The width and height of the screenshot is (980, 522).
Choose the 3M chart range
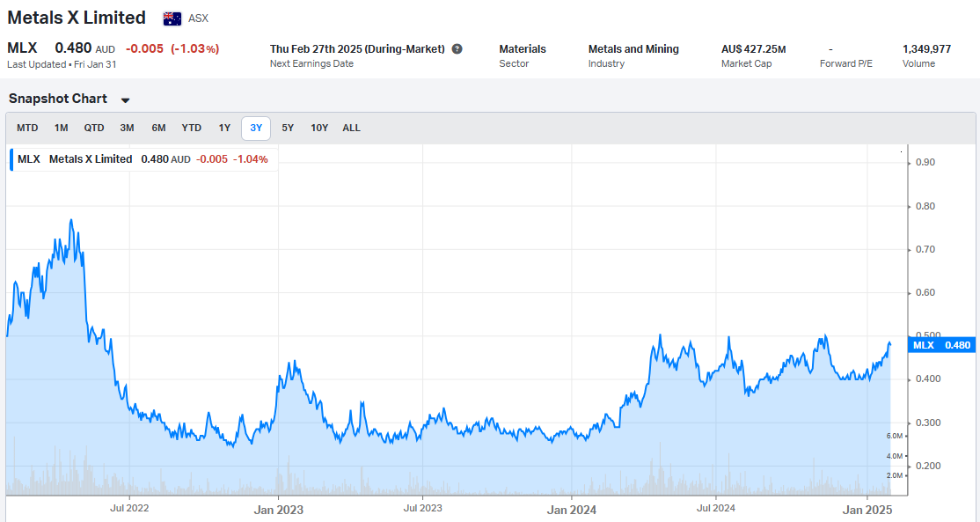127,129
